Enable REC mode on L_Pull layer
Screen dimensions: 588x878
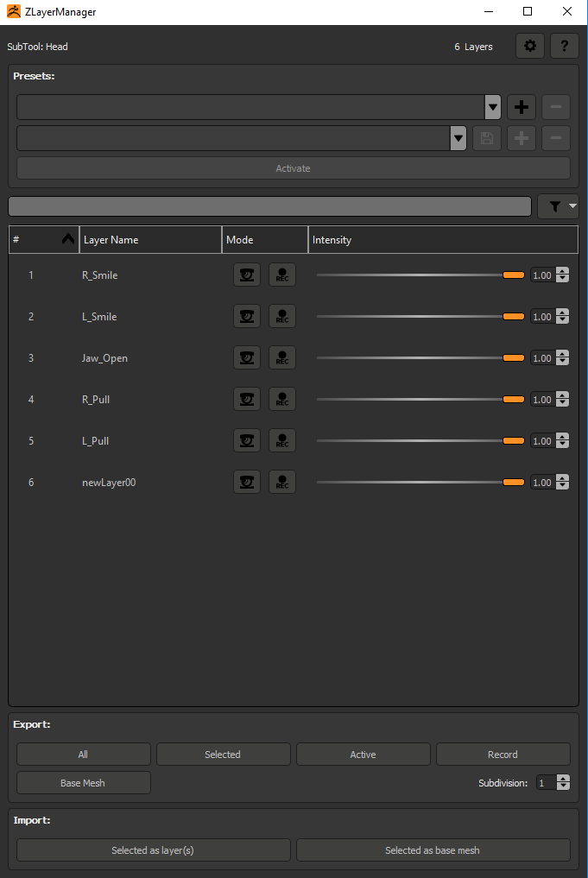[282, 440]
